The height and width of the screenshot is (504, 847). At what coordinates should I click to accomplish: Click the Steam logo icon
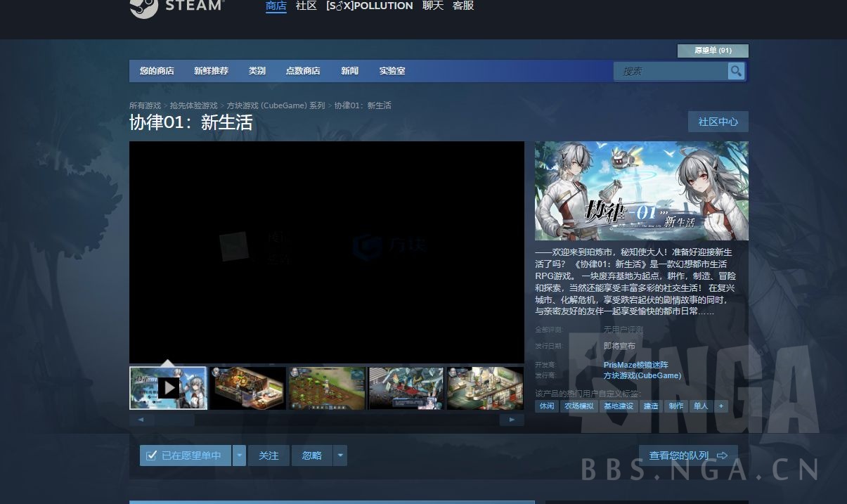point(144,7)
